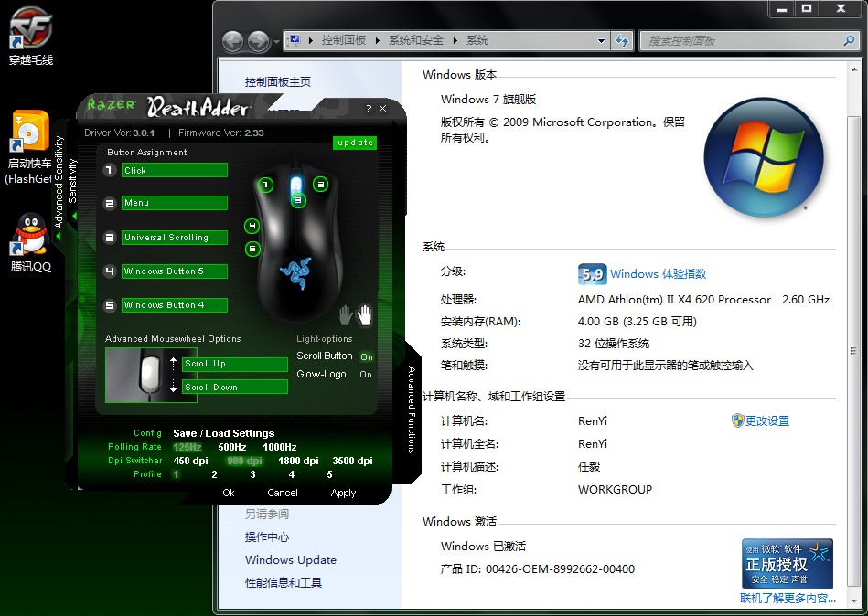The image size is (868, 616).
Task: Click number 4 icon beside Windows Button 5
Action: tap(110, 271)
